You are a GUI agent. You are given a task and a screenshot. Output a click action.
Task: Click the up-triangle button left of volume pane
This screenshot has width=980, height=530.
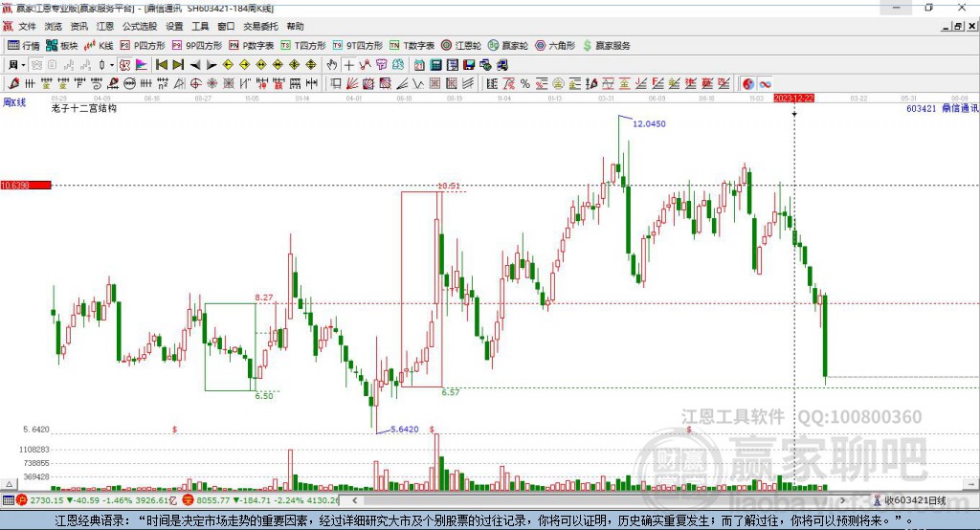(9, 484)
